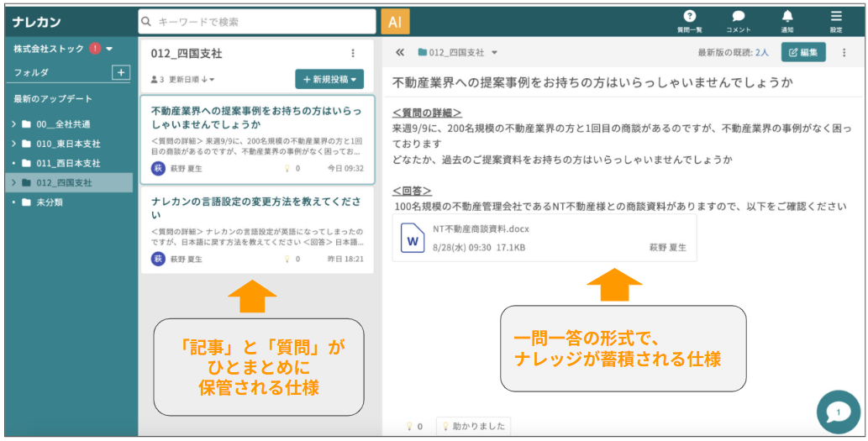Screen dimensions: 868x441
Task: Open the NT不動産商談資料.docx attachment
Action: coord(544,238)
